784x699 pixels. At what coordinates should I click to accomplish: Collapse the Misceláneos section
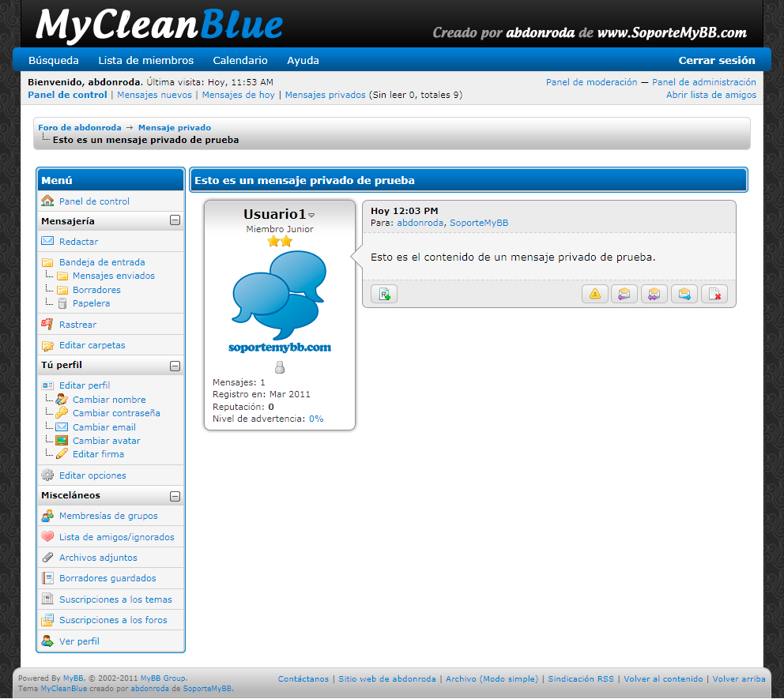175,496
